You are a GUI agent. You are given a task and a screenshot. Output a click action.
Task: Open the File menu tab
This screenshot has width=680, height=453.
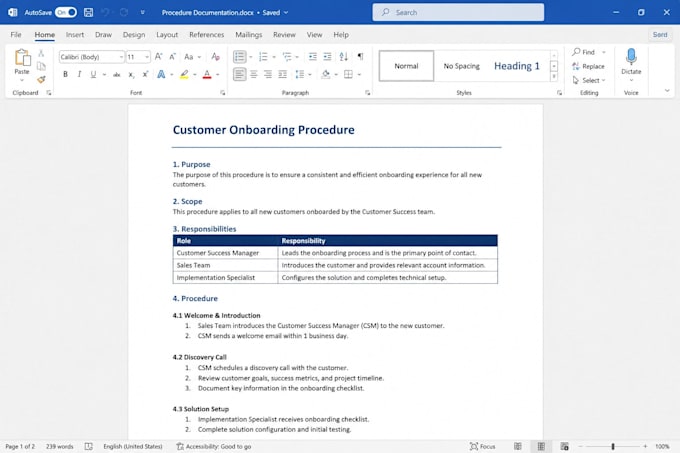click(16, 35)
